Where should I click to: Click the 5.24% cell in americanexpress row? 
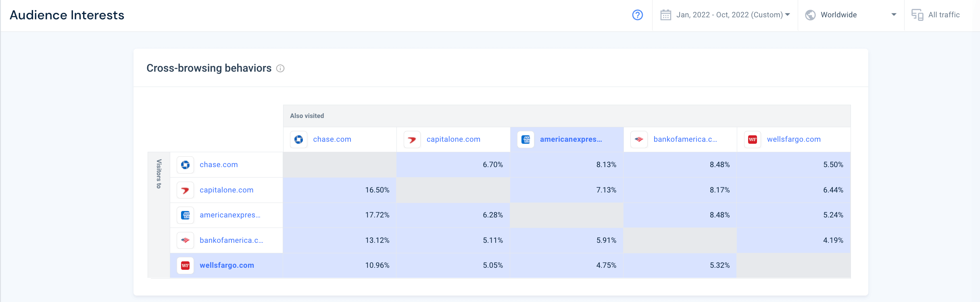(x=794, y=215)
